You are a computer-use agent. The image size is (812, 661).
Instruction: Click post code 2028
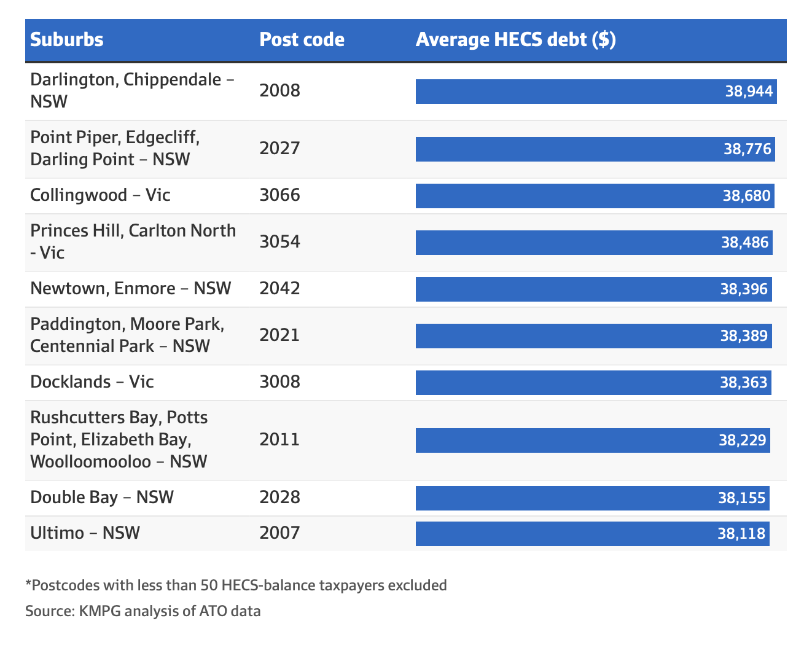click(280, 498)
